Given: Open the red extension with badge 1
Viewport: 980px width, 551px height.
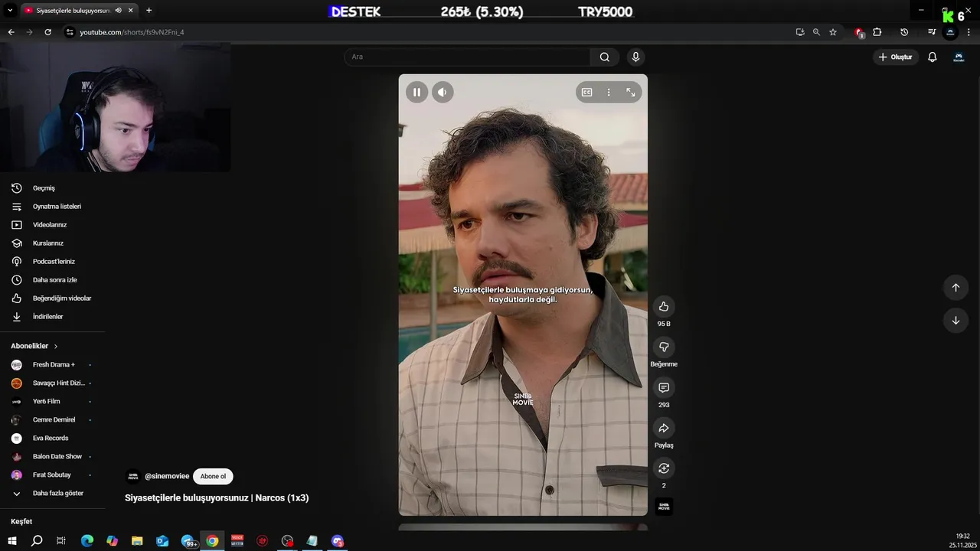Looking at the screenshot, I should point(859,32).
